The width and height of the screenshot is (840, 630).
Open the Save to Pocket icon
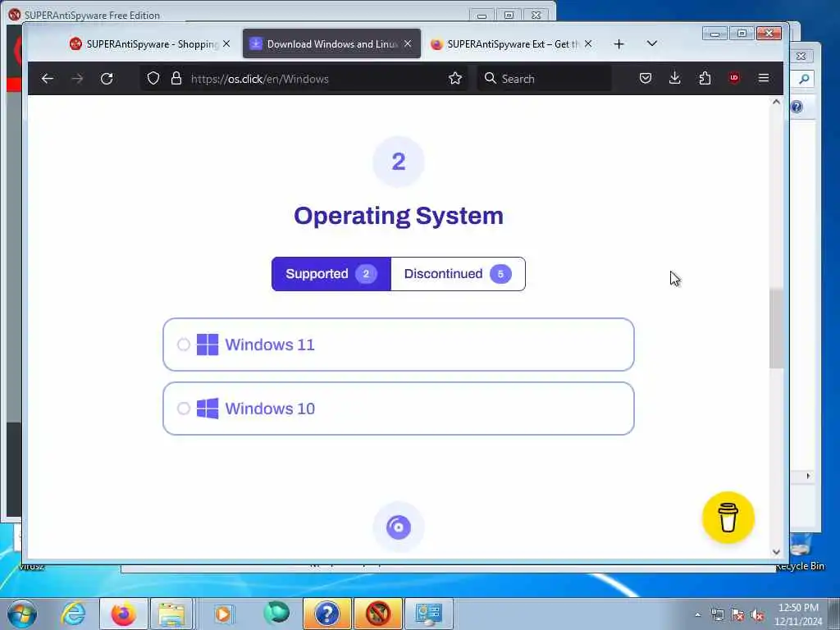pyautogui.click(x=646, y=79)
